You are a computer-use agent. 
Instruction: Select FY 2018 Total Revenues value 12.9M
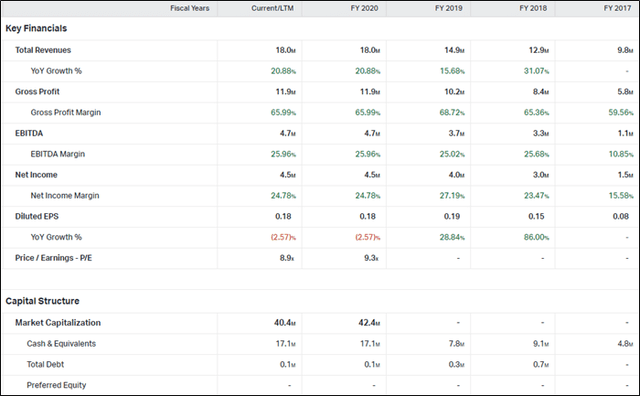coord(539,50)
